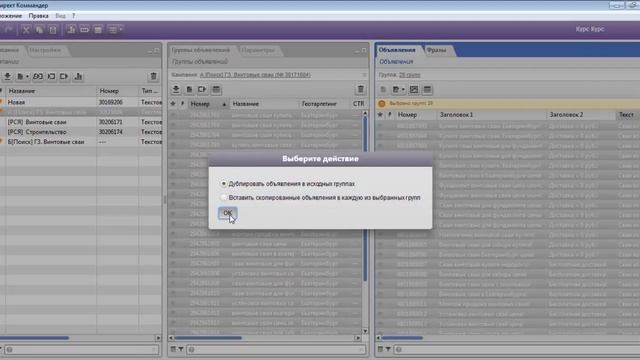Click the campaigns panel horizontal scrollbar thumb

point(34,338)
